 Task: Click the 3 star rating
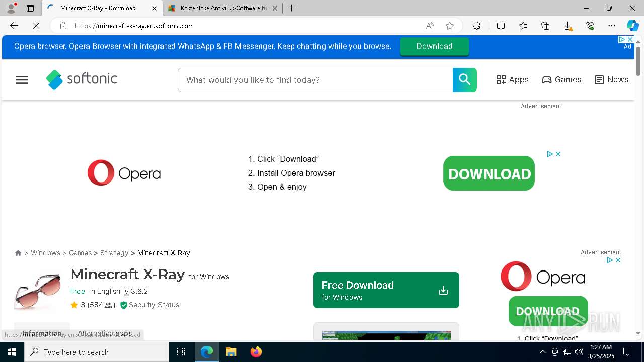(x=93, y=305)
